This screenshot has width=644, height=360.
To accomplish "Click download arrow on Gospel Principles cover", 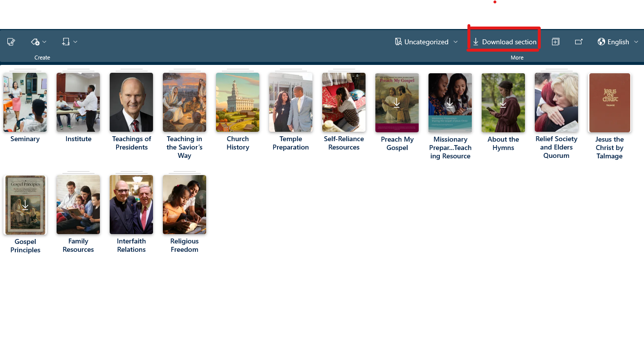I will coord(25,205).
